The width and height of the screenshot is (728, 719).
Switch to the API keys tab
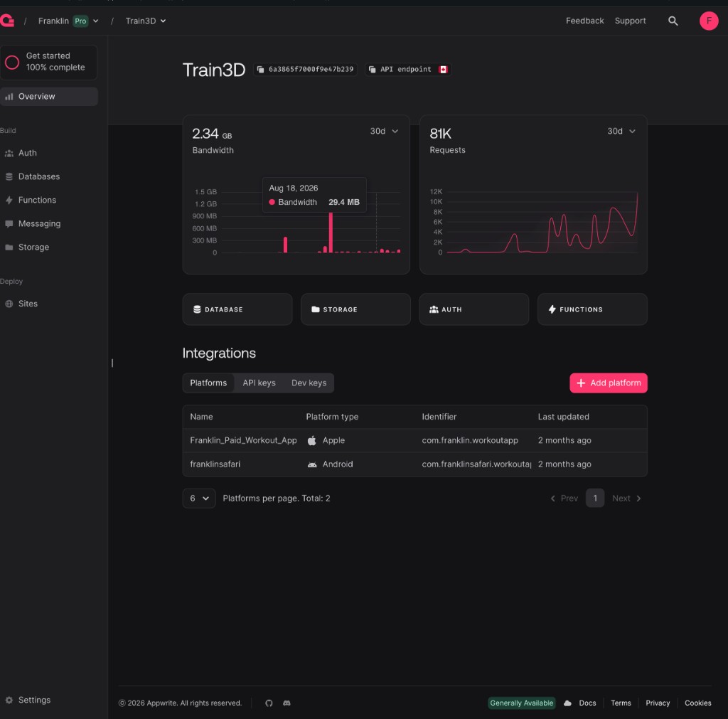click(x=259, y=383)
